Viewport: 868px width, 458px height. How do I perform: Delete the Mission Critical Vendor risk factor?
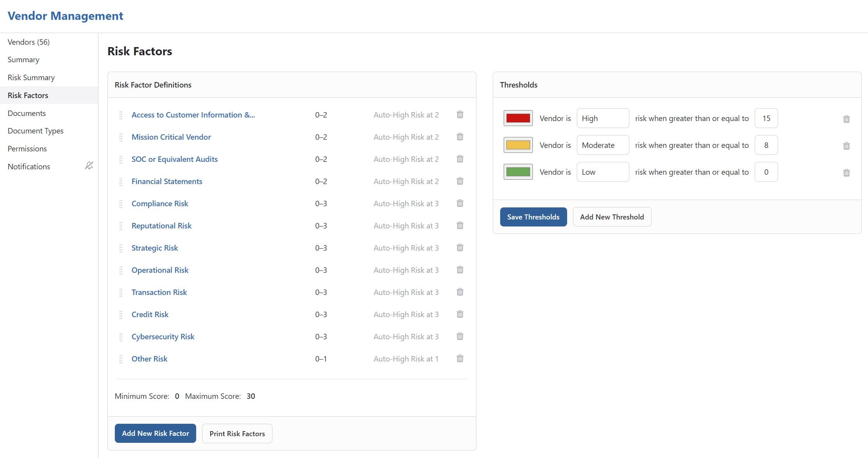tap(460, 137)
